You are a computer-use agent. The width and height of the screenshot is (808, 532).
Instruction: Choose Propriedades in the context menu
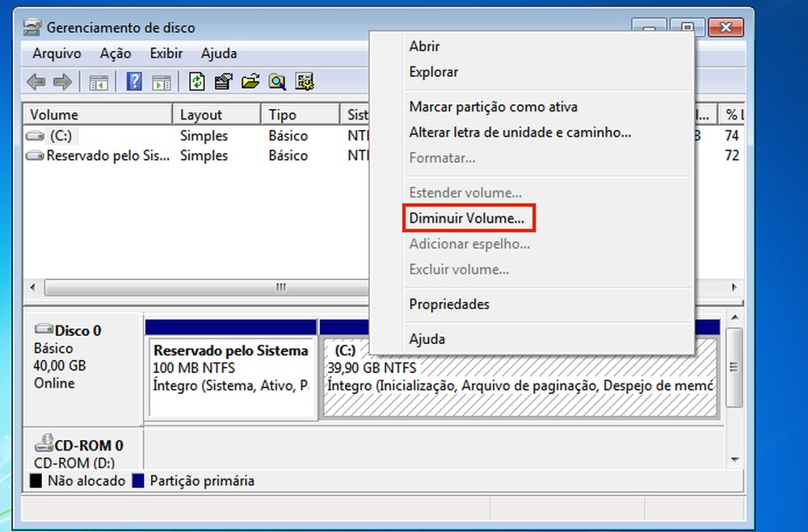[450, 304]
